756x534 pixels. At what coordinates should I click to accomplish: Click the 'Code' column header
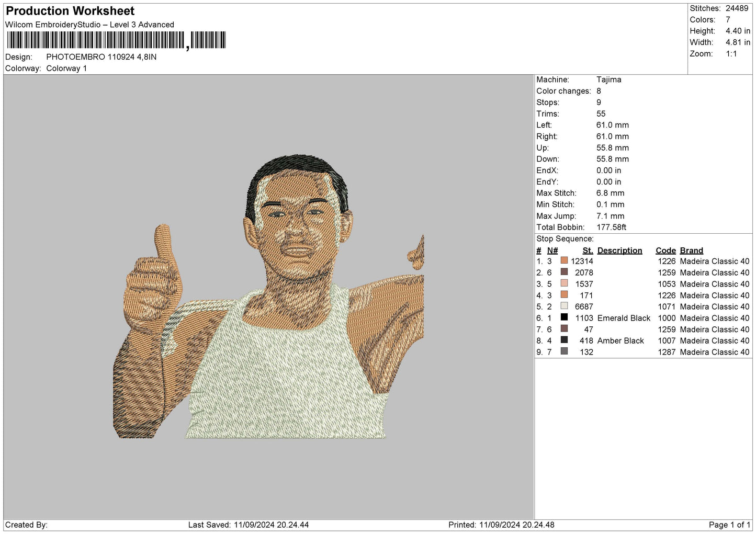(x=666, y=251)
